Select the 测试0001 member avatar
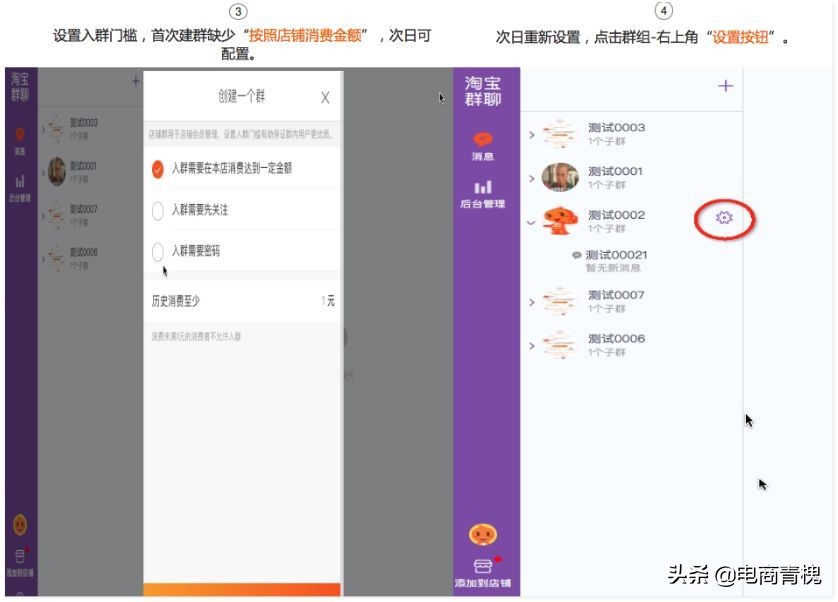Image resolution: width=838 pixels, height=602 pixels. (560, 176)
